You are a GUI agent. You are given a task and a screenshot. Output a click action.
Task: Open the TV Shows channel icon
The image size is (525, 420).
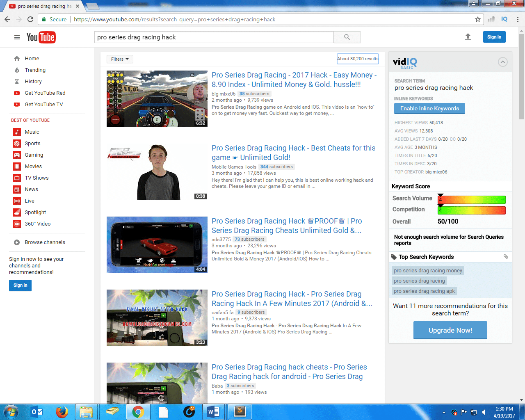point(17,178)
